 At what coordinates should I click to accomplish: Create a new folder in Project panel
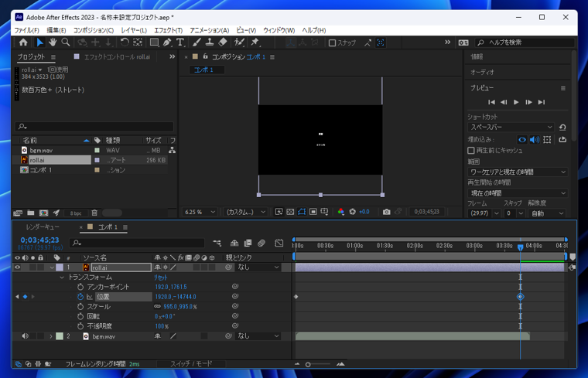coord(31,213)
